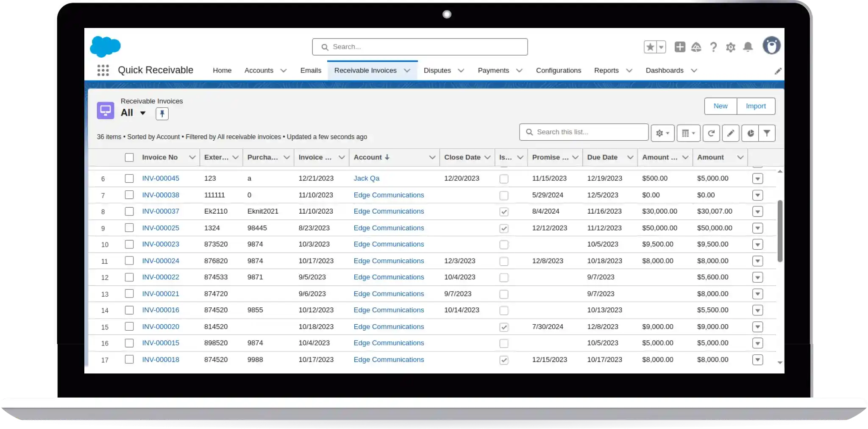Viewport: 868px width, 429px height.
Task: Focus the Search this list field
Action: [584, 132]
